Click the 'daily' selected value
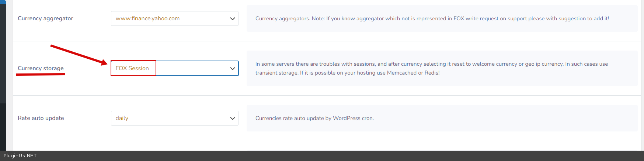This screenshot has height=161, width=644. tap(122, 118)
